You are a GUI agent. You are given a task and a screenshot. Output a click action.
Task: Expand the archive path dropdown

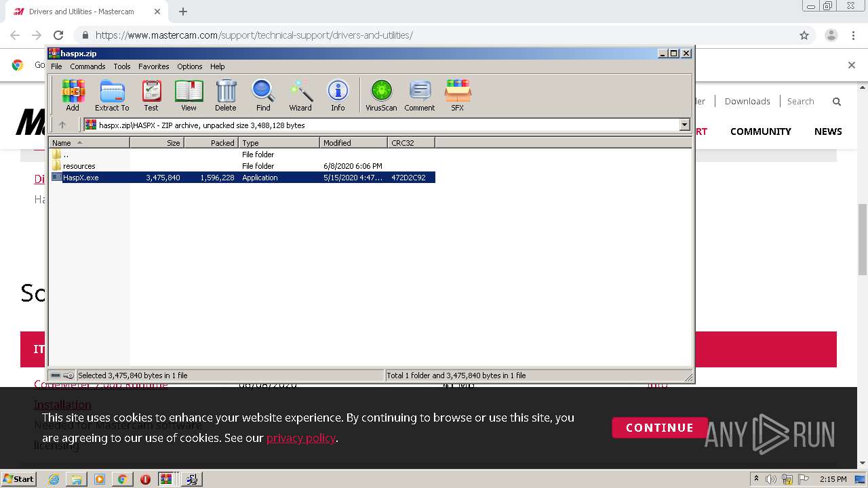point(684,125)
